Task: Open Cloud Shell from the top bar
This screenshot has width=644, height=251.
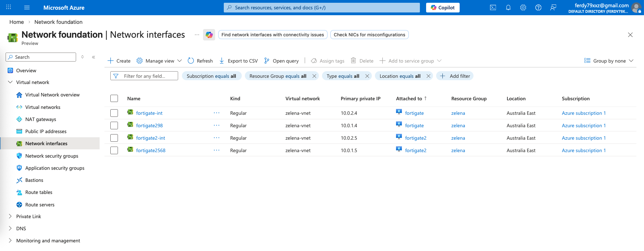Action: coord(493,8)
